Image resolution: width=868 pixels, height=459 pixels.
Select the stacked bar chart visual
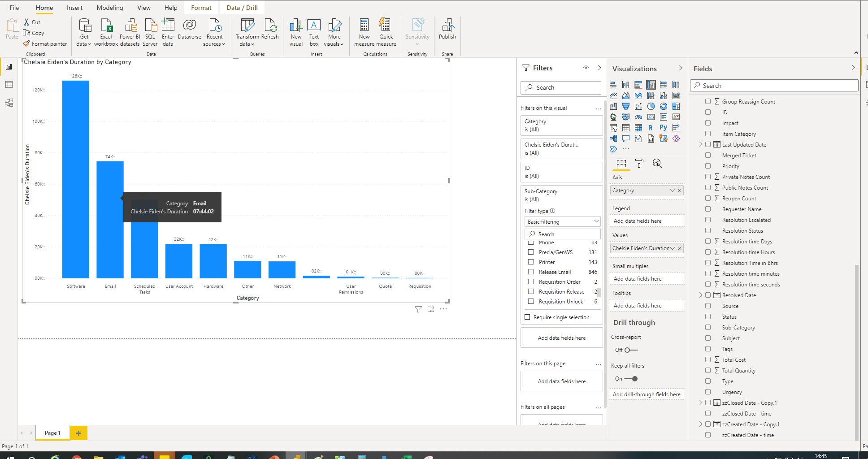tap(613, 85)
